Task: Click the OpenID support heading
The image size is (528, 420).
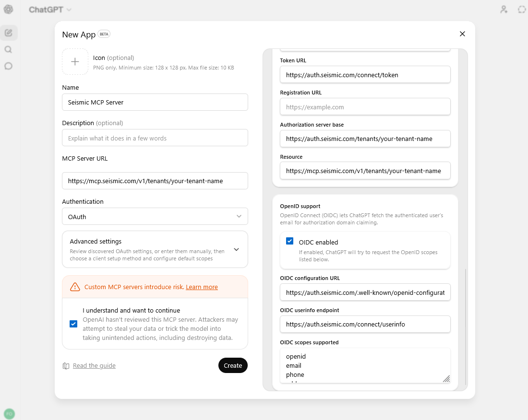Action: (300, 206)
